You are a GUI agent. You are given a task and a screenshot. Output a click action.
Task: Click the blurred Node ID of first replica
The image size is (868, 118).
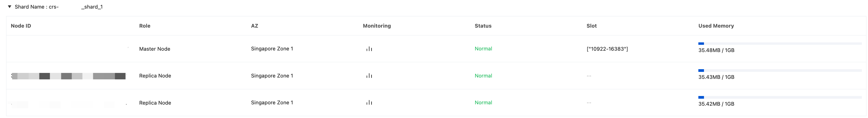tap(69, 76)
